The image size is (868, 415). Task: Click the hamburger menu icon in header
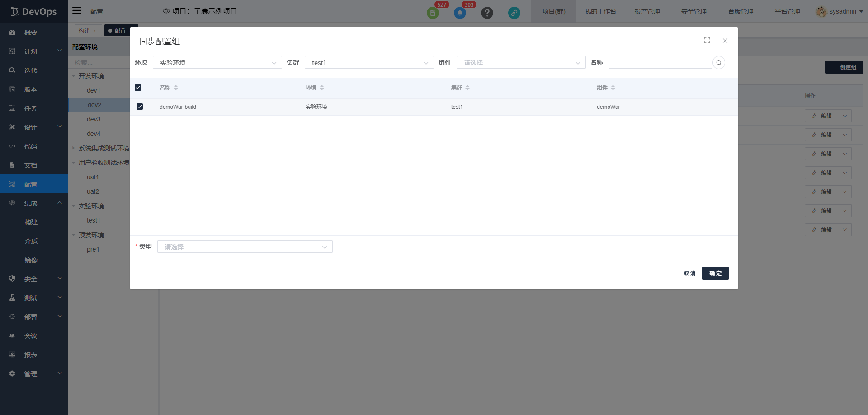click(x=77, y=10)
